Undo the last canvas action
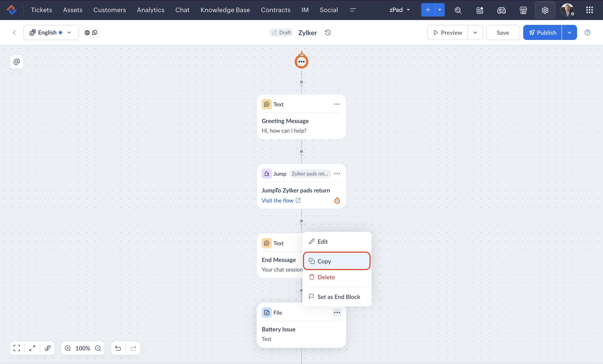 (118, 348)
